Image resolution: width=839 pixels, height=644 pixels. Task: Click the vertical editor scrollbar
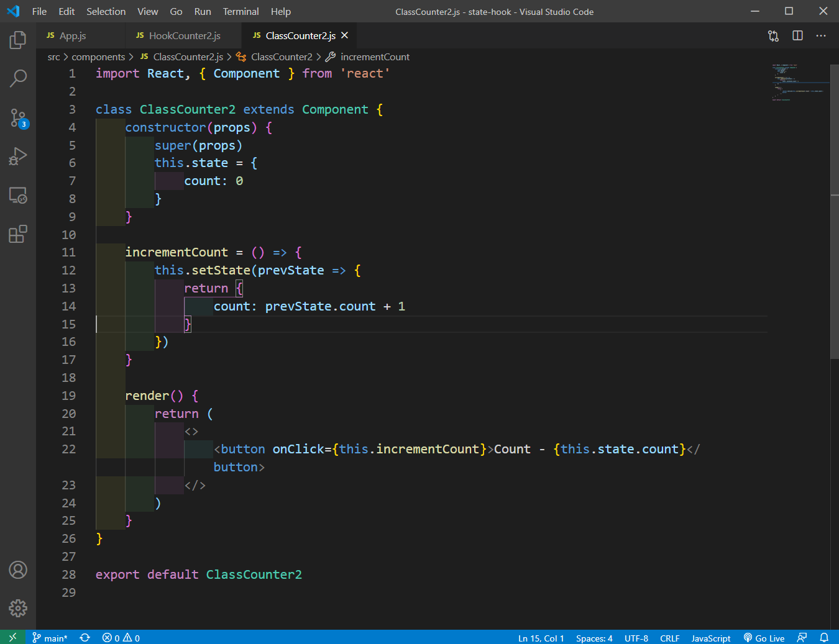(x=835, y=211)
